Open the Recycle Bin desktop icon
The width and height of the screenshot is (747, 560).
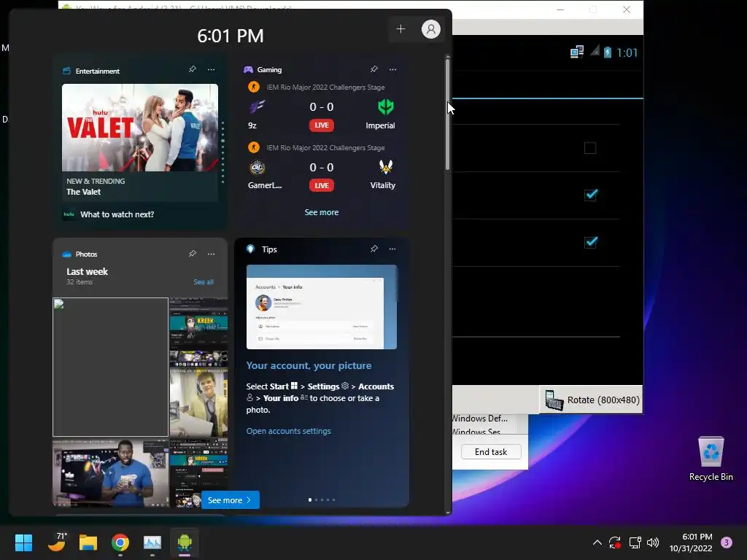pyautogui.click(x=711, y=459)
